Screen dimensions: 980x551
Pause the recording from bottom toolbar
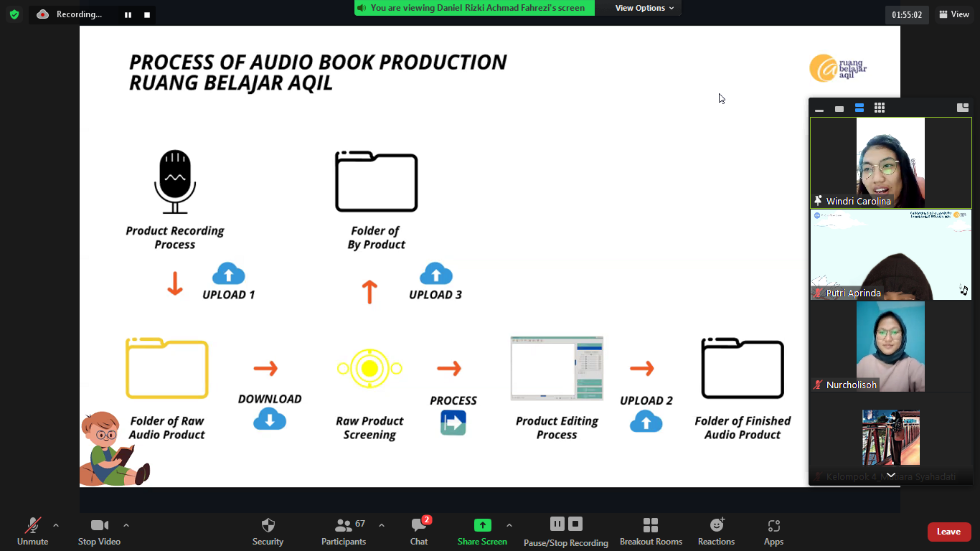(x=557, y=524)
